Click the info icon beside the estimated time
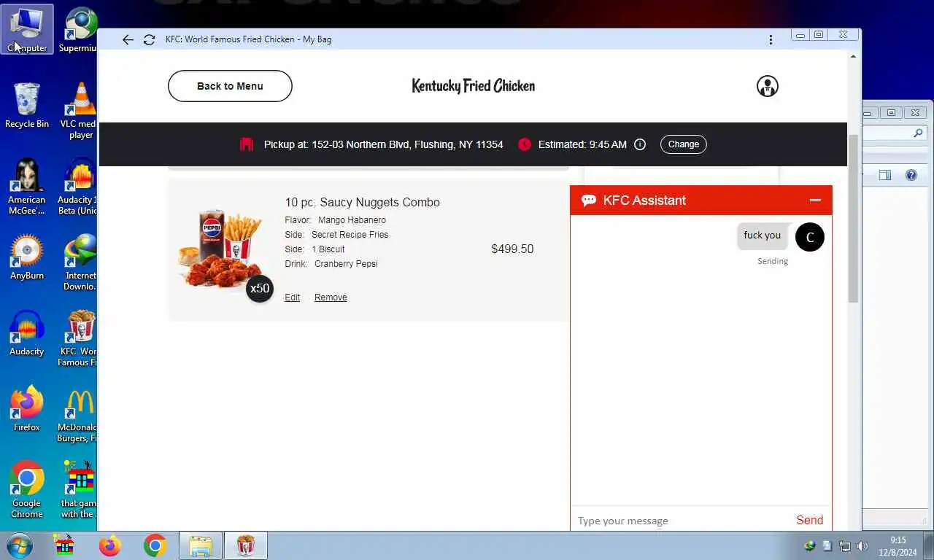This screenshot has width=934, height=560. tap(640, 144)
